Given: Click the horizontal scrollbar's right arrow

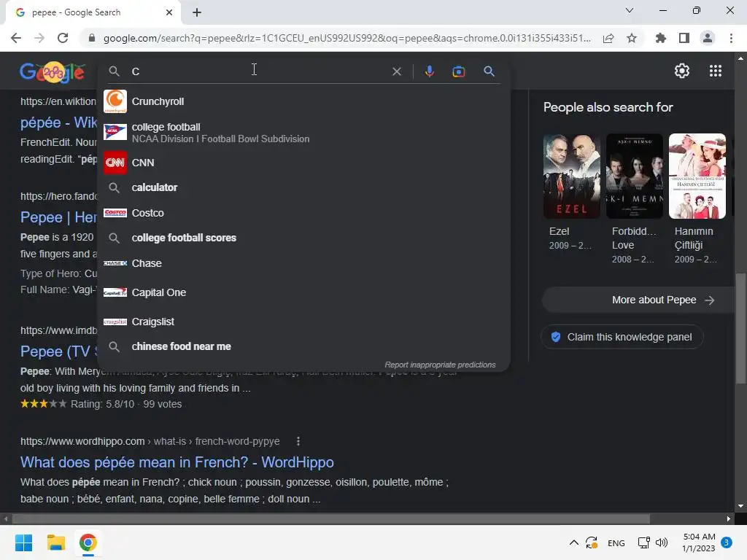Looking at the screenshot, I should [729, 518].
